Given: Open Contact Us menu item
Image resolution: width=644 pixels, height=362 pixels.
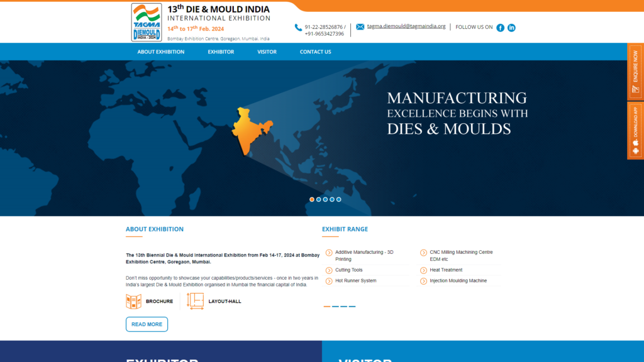Looking at the screenshot, I should click(x=316, y=52).
